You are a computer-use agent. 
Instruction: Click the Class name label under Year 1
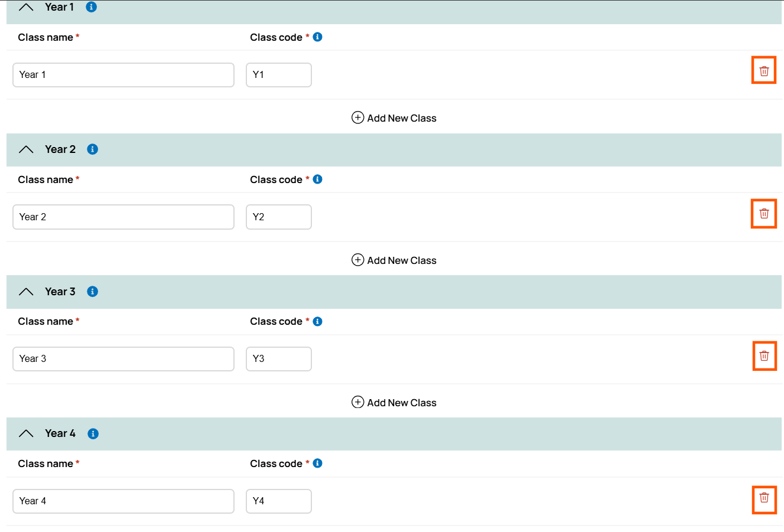pyautogui.click(x=45, y=37)
